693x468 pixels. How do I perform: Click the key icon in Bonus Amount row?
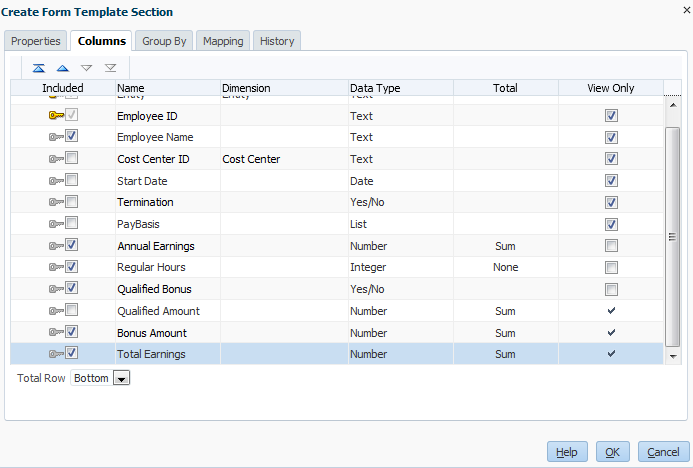(x=55, y=332)
